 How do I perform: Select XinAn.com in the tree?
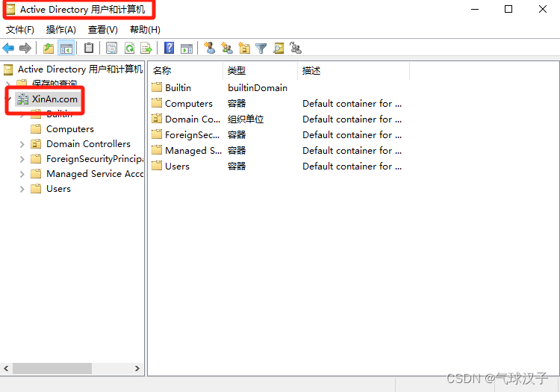(55, 99)
